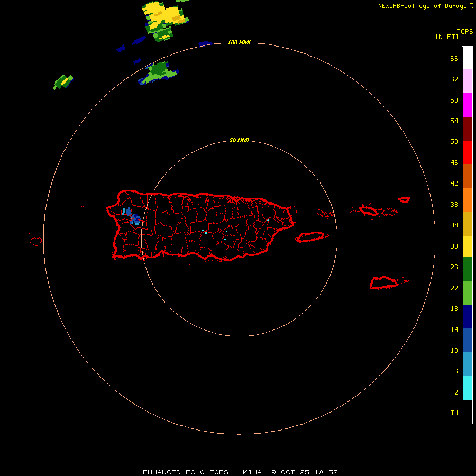Click the legend value 46
This screenshot has width=476, height=476.
(454, 163)
